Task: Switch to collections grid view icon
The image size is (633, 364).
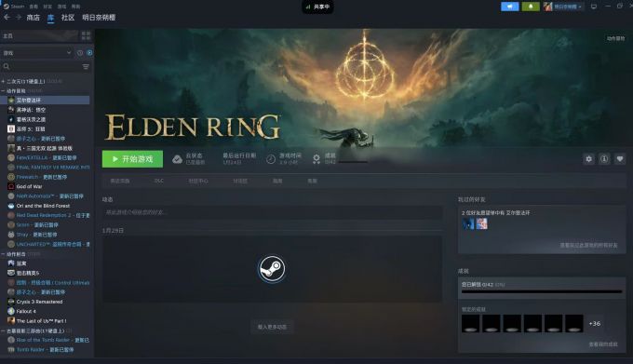Action: click(86, 36)
